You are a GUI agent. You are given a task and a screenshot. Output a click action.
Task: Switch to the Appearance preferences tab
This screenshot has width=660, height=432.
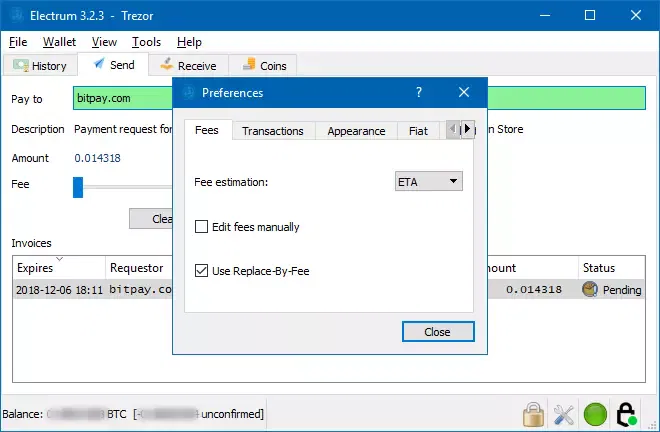tap(356, 131)
